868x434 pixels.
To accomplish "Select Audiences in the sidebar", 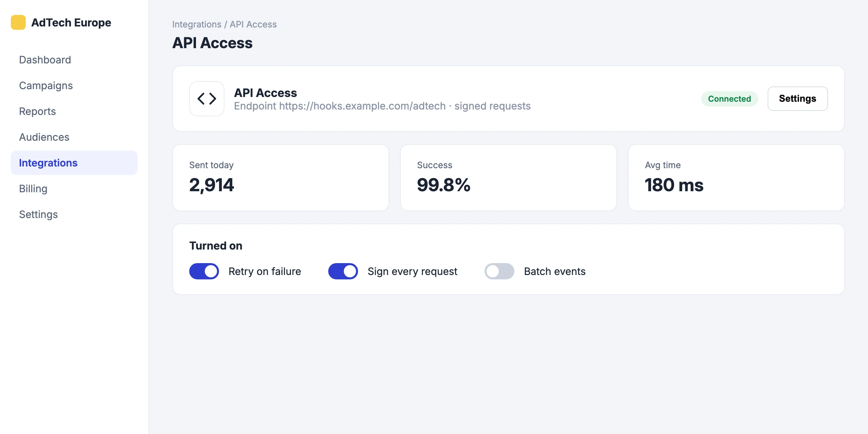I will point(74,137).
